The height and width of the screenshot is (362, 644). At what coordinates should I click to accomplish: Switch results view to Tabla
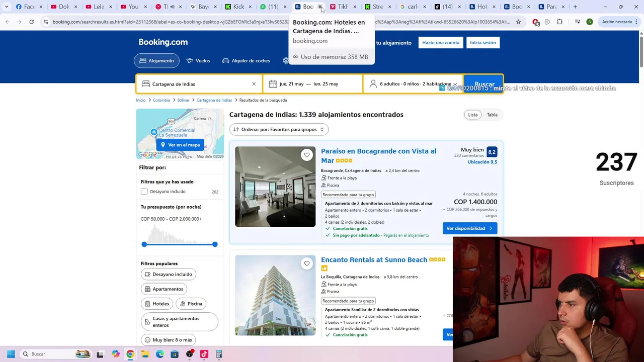coord(492,115)
